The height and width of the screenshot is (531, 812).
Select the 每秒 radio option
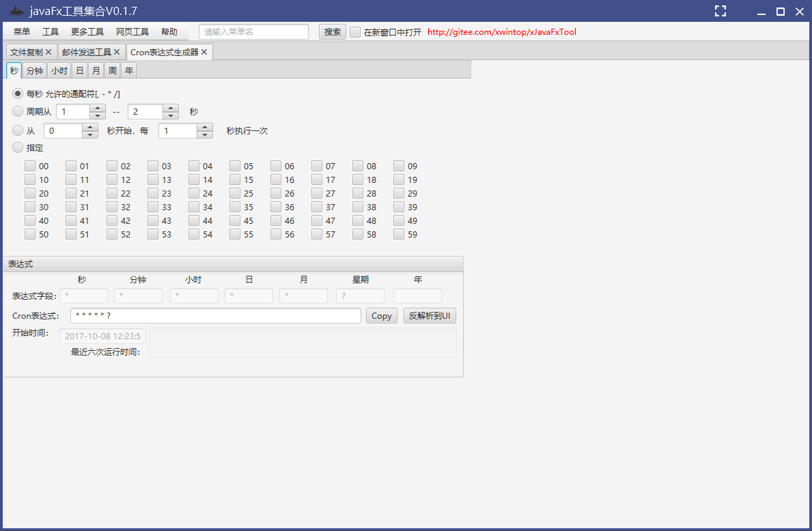[x=18, y=94]
